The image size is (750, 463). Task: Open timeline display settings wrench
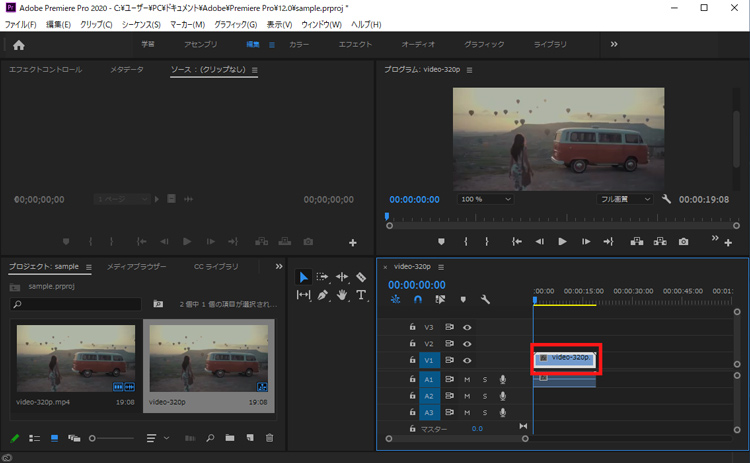point(486,299)
